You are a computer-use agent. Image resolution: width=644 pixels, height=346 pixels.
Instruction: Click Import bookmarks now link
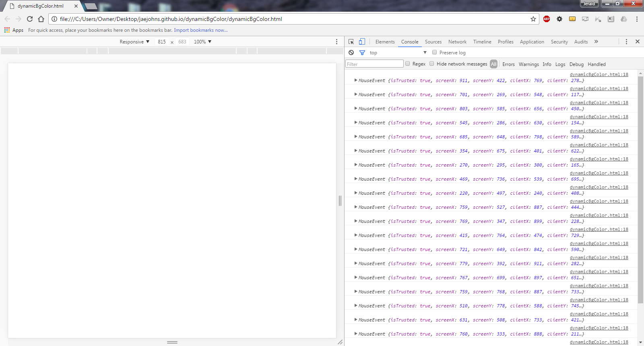tap(200, 30)
